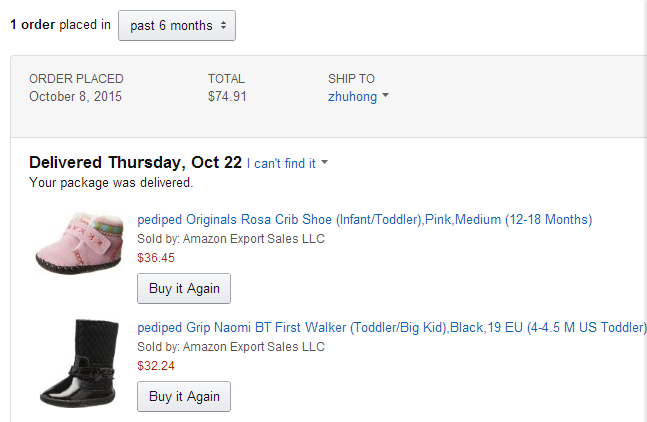The height and width of the screenshot is (422, 647).
Task: Click the Delivered Thursday, Oct 22 heading
Action: click(135, 163)
